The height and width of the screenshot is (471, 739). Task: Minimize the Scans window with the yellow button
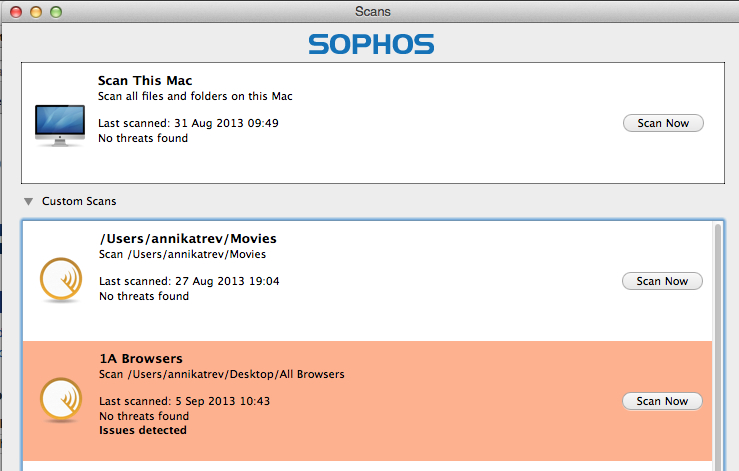coord(36,11)
